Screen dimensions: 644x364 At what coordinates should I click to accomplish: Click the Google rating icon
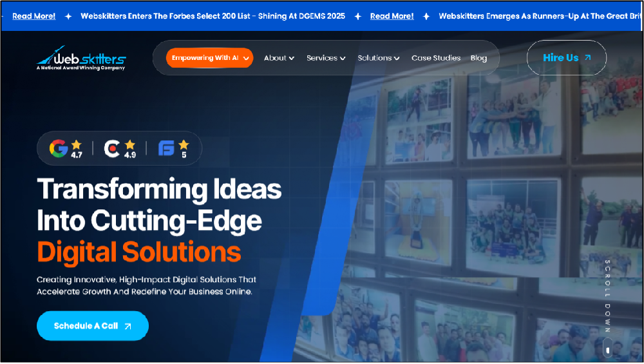pyautogui.click(x=58, y=148)
